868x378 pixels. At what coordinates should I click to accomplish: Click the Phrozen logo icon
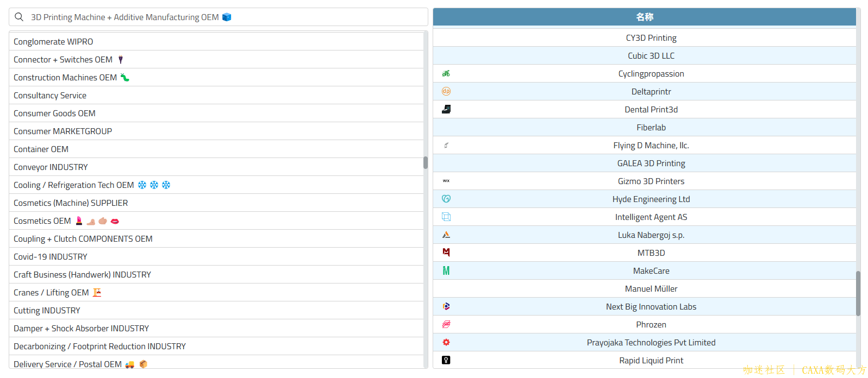click(x=446, y=324)
